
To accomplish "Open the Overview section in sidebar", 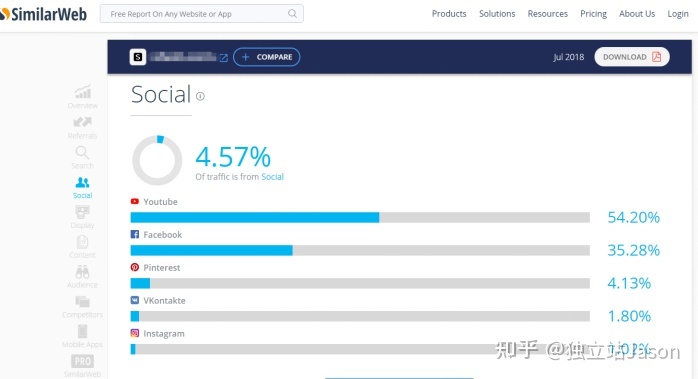I will (x=82, y=97).
